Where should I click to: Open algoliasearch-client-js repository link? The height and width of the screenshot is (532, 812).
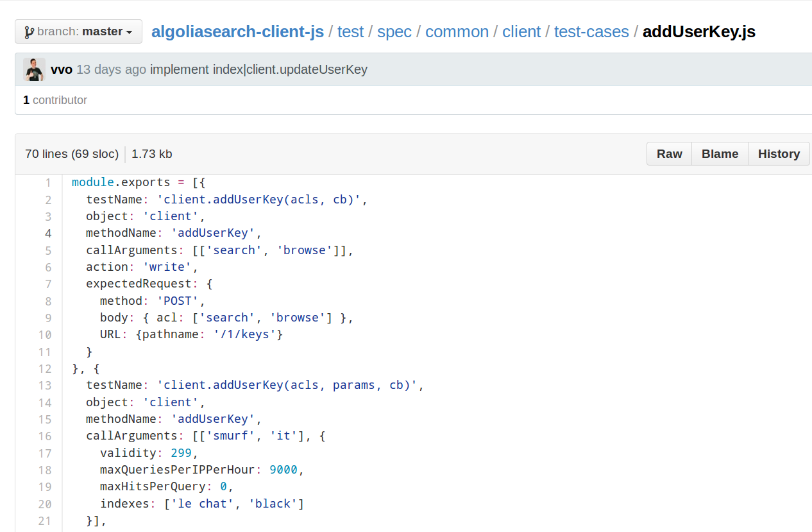237,31
